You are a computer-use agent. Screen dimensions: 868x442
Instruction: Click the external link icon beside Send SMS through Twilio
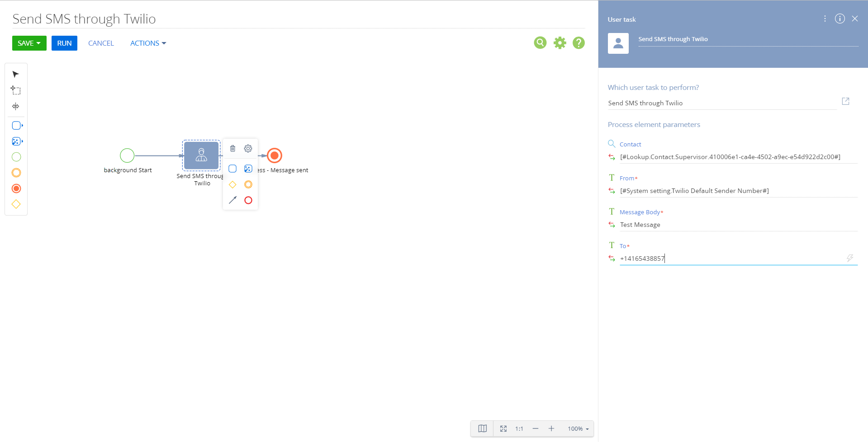click(x=846, y=101)
